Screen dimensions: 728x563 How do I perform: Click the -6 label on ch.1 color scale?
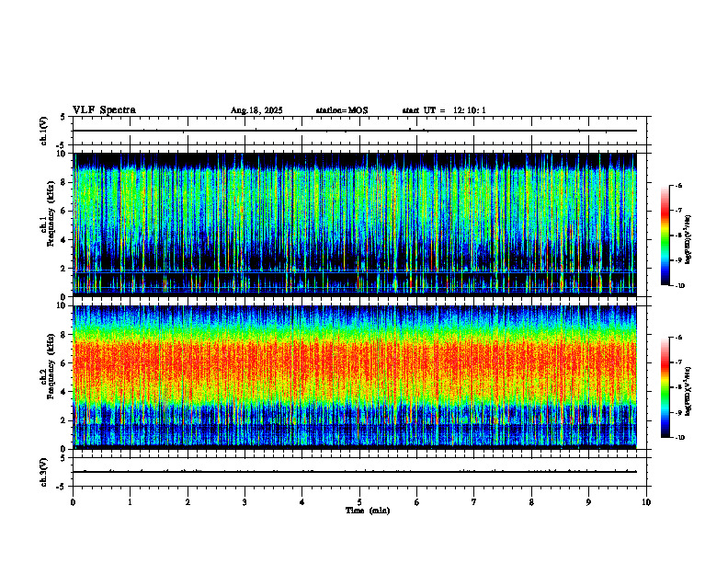tap(678, 185)
